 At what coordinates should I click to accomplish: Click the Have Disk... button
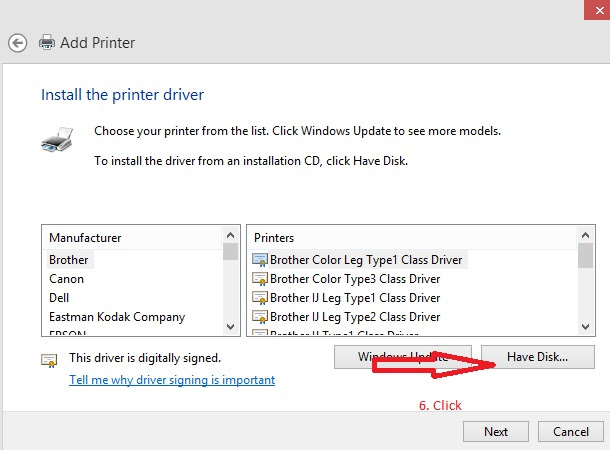(538, 357)
